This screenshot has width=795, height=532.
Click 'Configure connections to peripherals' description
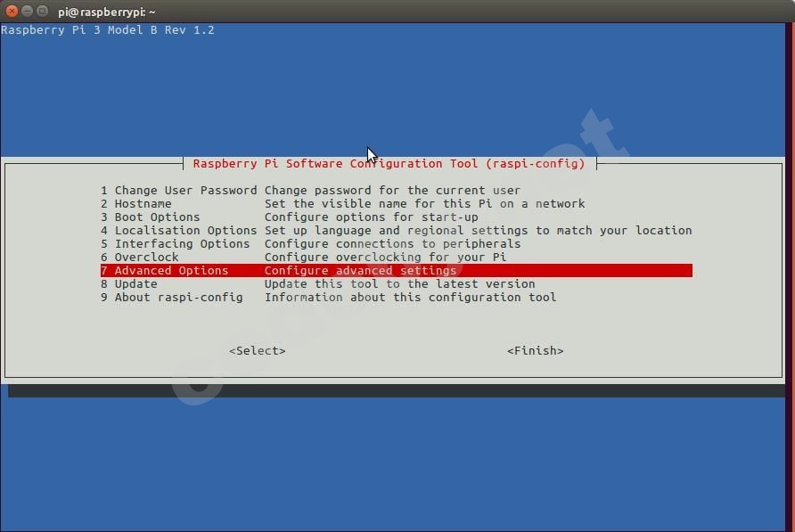tap(392, 243)
